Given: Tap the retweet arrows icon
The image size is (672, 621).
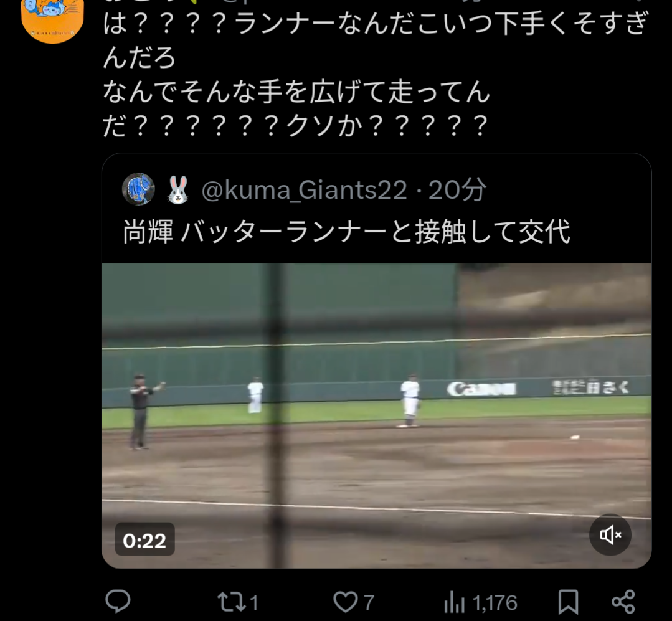Looking at the screenshot, I should 232,602.
